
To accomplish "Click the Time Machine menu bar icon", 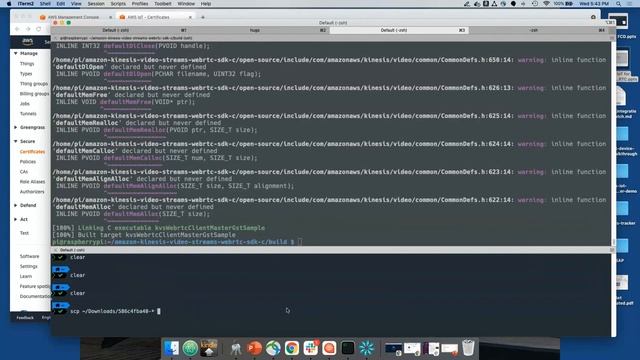I will (x=535, y=4).
